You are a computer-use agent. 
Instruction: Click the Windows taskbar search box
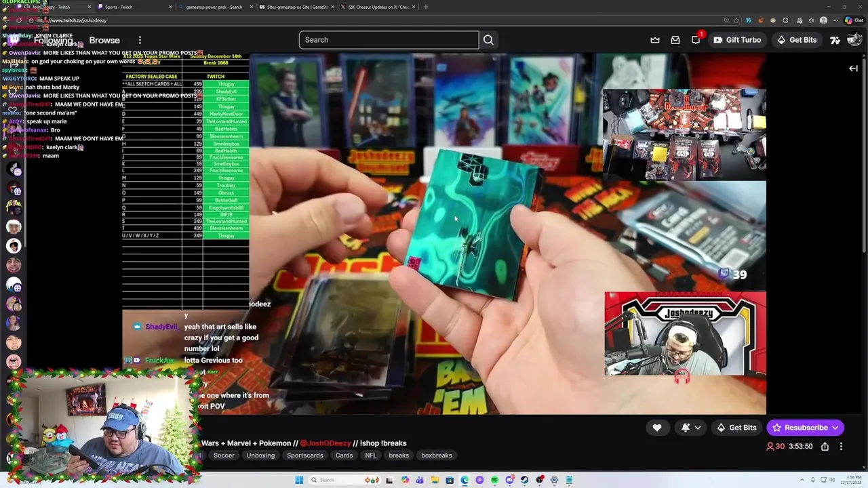point(344,480)
